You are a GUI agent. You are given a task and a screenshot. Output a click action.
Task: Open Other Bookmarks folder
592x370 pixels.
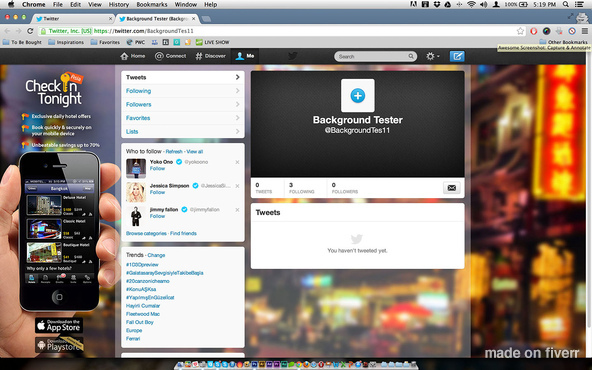[563, 42]
